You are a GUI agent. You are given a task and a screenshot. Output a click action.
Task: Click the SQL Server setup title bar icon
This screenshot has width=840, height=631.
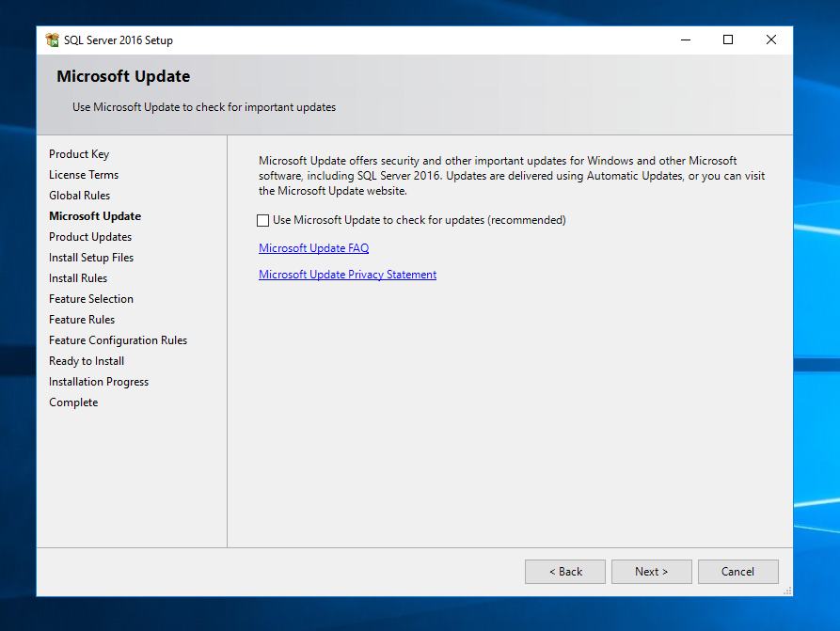pos(53,40)
